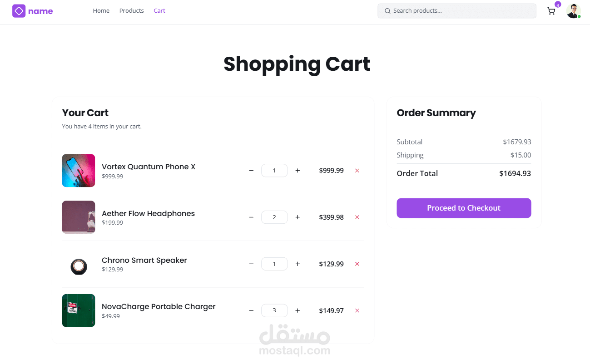Viewport: 590px width, 364px height.
Task: Delete Chrono Smart Speaker from cart
Action: [357, 264]
